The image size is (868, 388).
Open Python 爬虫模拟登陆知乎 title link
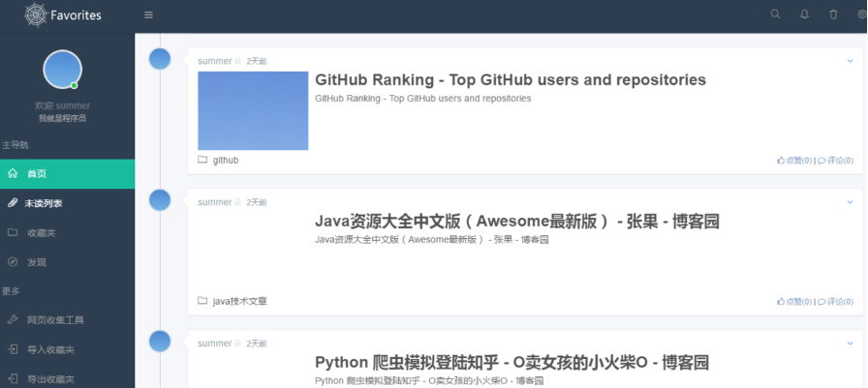[x=512, y=363]
